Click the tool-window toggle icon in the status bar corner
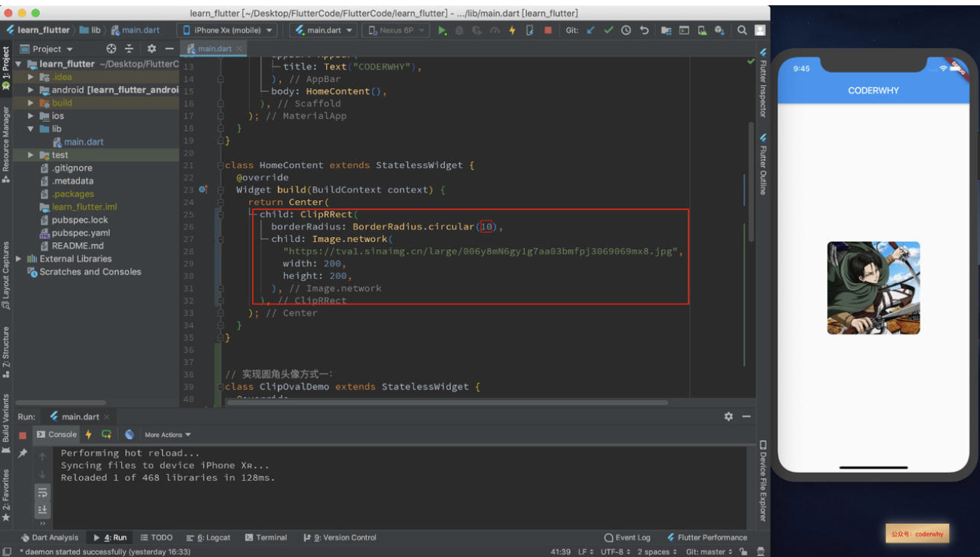980x557 pixels. pos(7,551)
